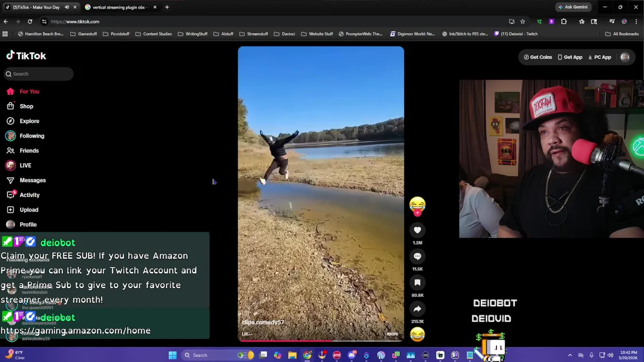The width and height of the screenshot is (644, 362).
Task: Open the WritingStuff bookmark folder
Action: click(x=193, y=34)
